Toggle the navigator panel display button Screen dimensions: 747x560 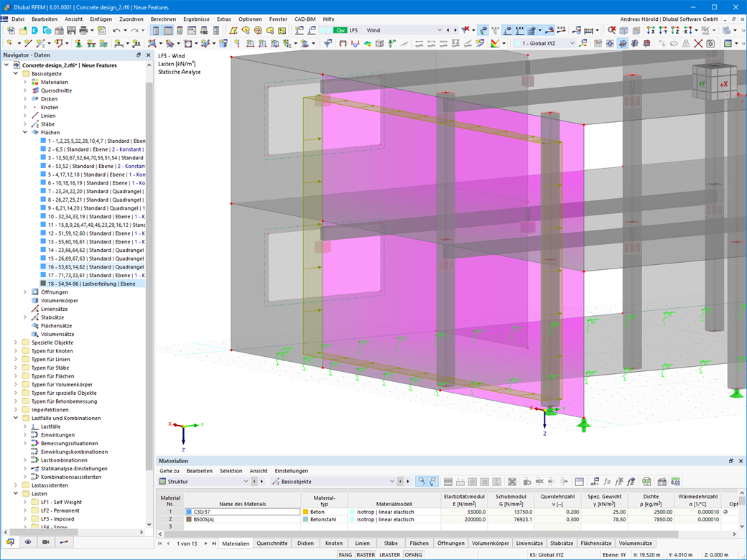click(x=156, y=30)
